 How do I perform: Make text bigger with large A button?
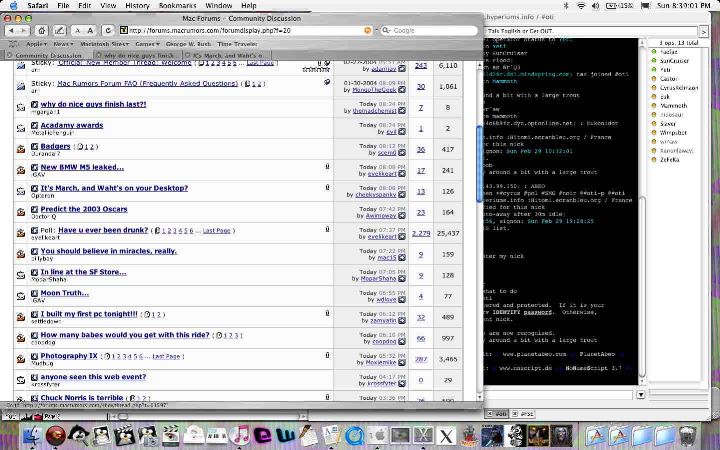[x=90, y=31]
